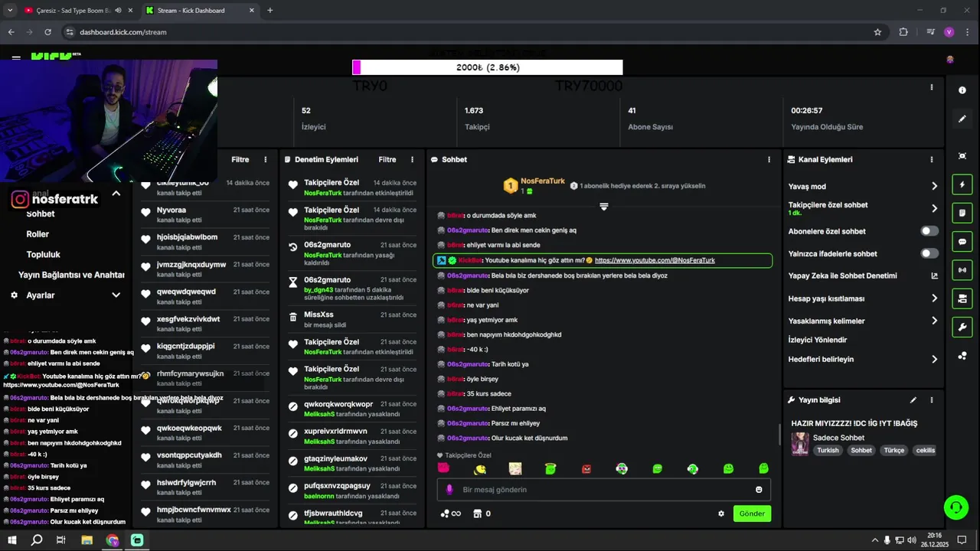Click the focus frame icon in right sidebar
Image resolution: width=980 pixels, height=551 pixels.
[962, 156]
